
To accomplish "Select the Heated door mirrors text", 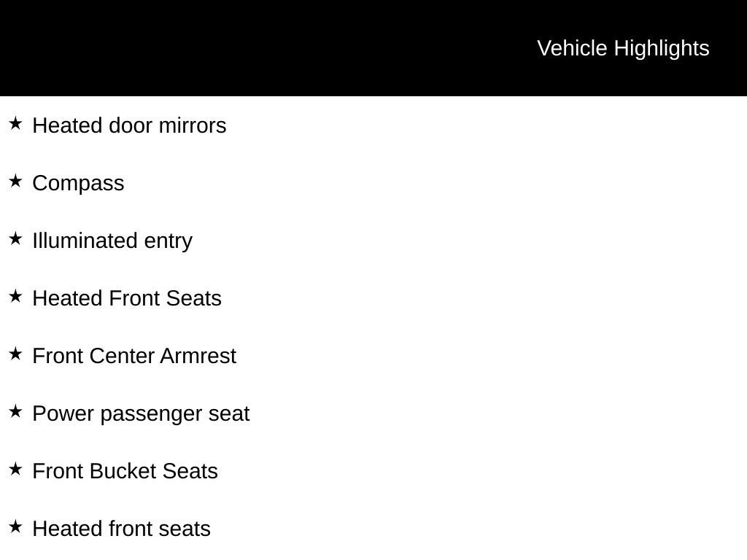I will pos(129,125).
